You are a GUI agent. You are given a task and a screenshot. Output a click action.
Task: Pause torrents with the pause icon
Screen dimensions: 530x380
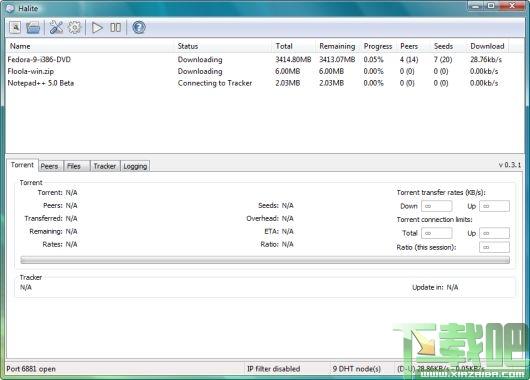[x=116, y=27]
